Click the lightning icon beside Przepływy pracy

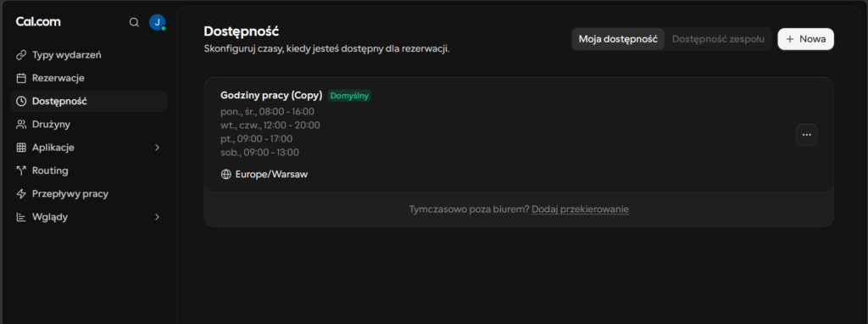(x=21, y=194)
